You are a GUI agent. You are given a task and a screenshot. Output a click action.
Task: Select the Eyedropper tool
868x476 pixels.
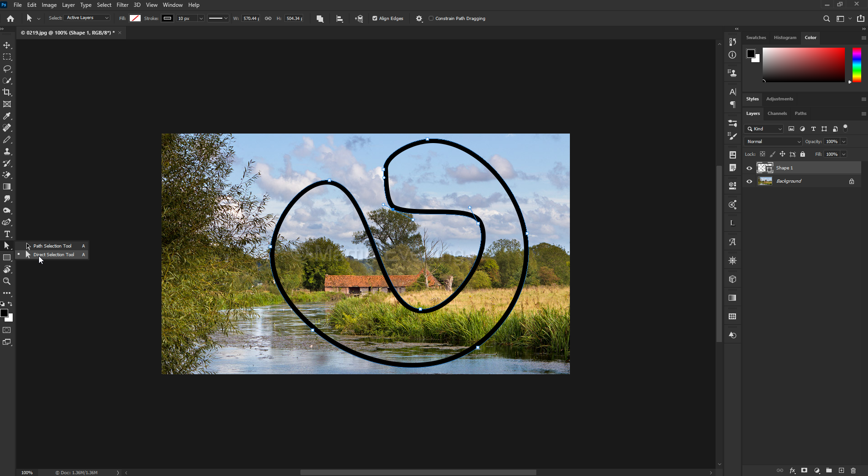point(7,116)
